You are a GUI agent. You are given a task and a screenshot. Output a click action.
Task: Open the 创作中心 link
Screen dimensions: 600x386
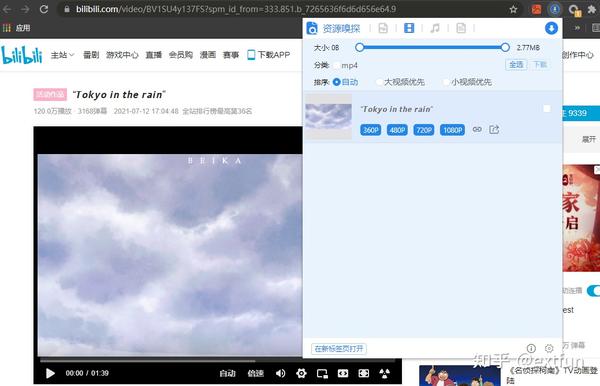coord(577,55)
